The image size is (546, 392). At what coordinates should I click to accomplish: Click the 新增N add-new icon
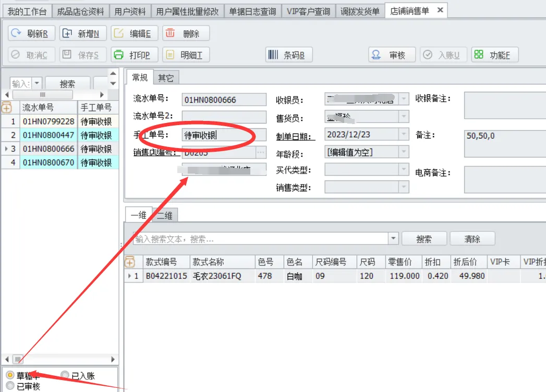(67, 33)
